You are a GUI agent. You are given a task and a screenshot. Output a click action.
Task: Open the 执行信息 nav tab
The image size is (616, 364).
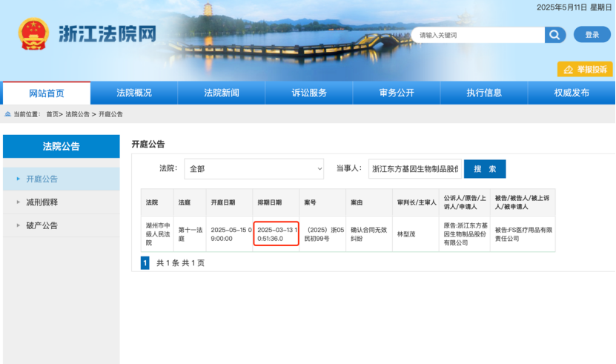coord(484,93)
